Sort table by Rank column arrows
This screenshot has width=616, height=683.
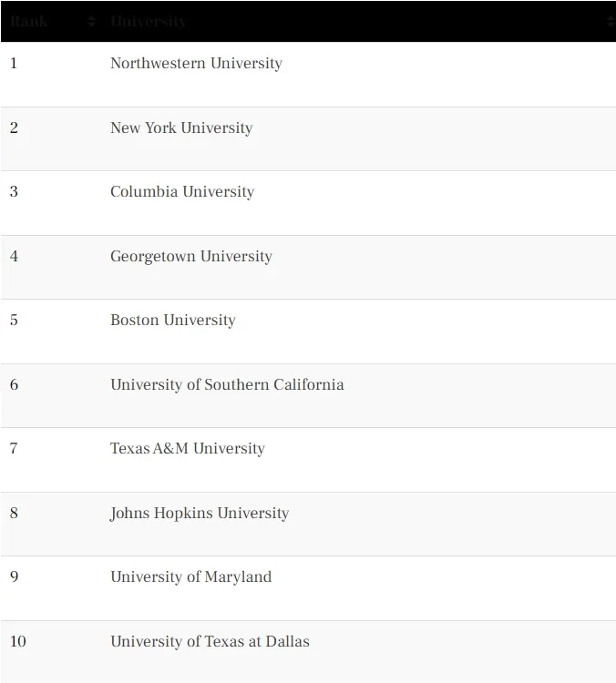(91, 21)
